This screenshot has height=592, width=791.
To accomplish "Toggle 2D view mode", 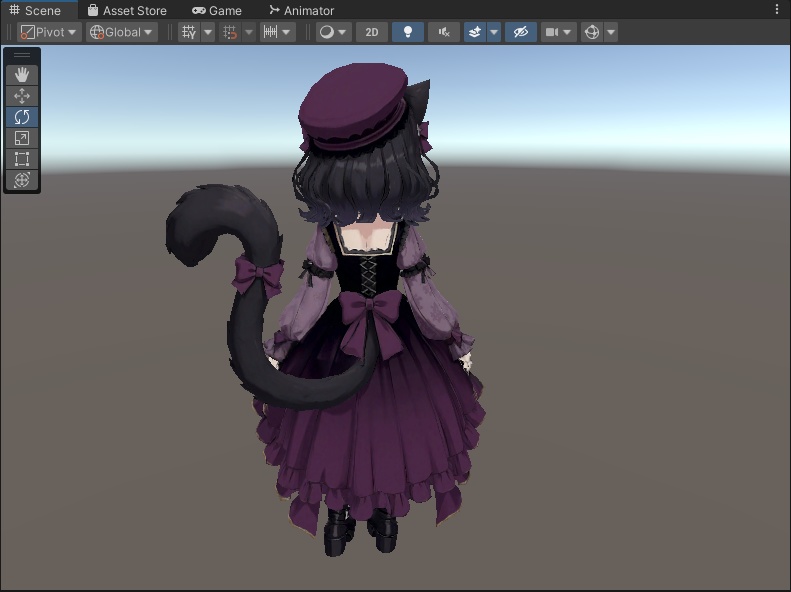I will click(x=372, y=32).
